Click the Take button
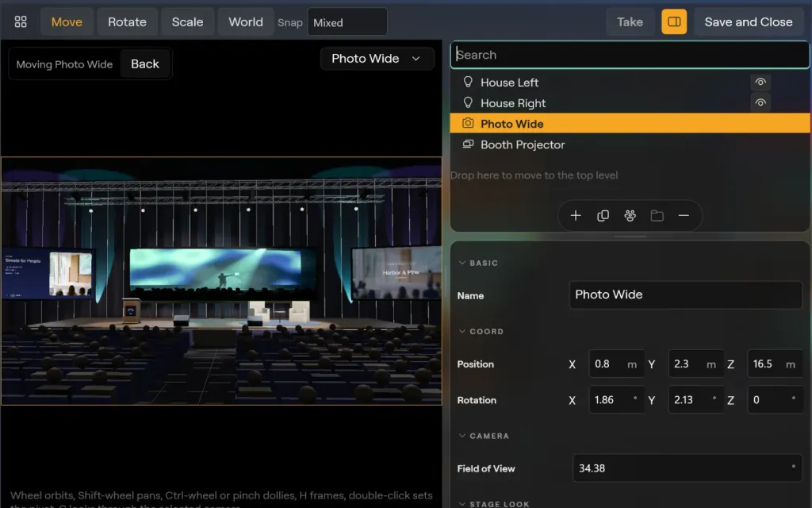Viewport: 812px width, 508px height. 630,21
